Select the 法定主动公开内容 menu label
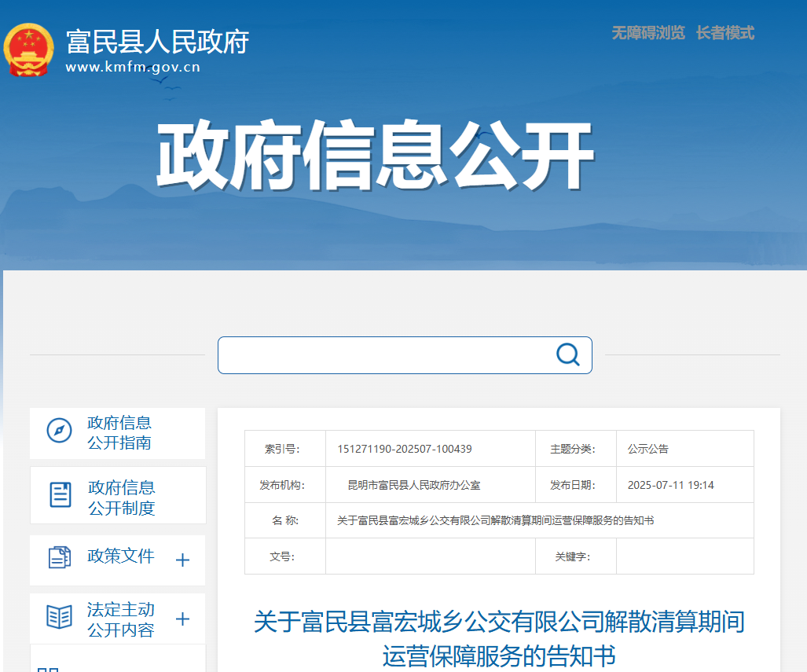Screen dimensions: 807x672 click(121, 619)
